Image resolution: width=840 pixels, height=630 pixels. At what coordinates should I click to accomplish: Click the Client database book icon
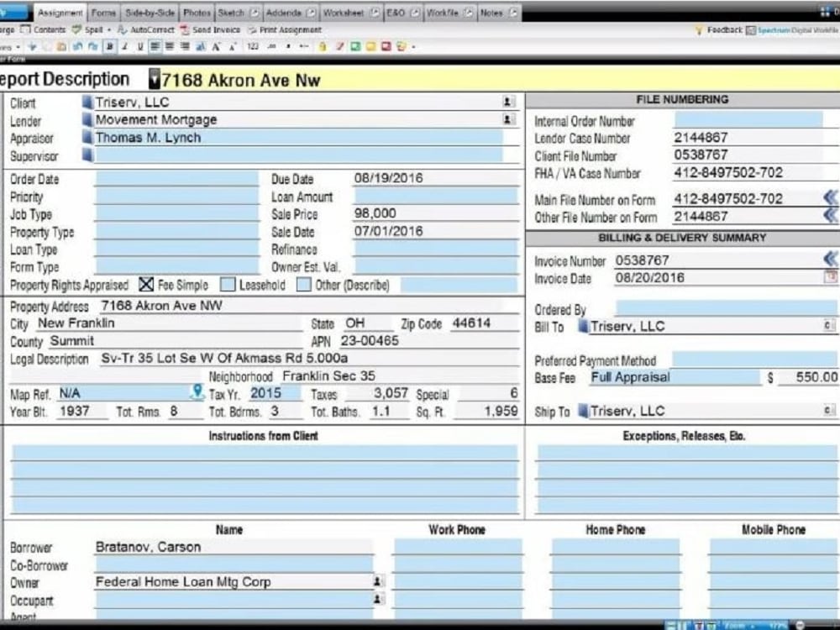pyautogui.click(x=87, y=102)
